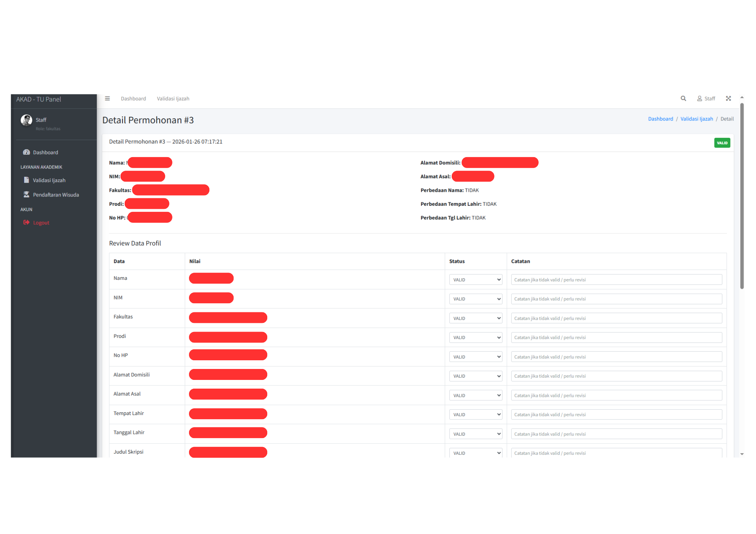Open the Status dropdown for Nama row
Screen dimensions: 756x534
click(476, 279)
